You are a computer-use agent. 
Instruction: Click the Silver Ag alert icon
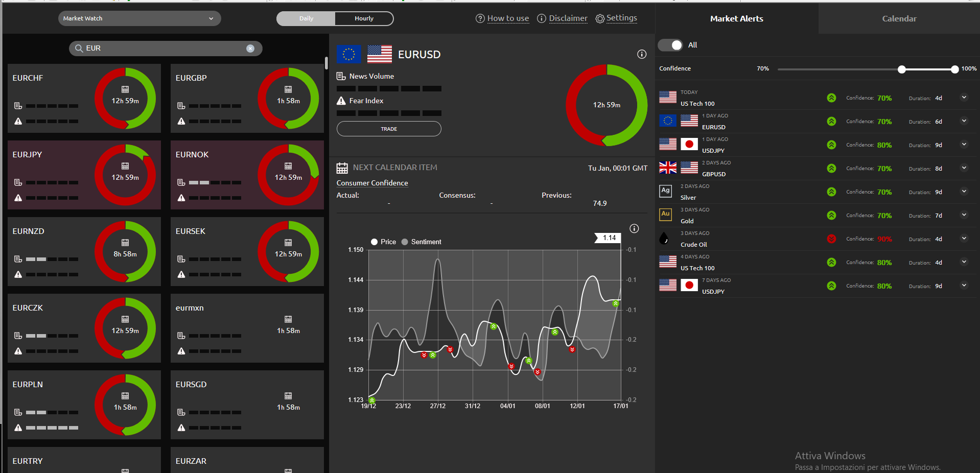[x=665, y=192]
